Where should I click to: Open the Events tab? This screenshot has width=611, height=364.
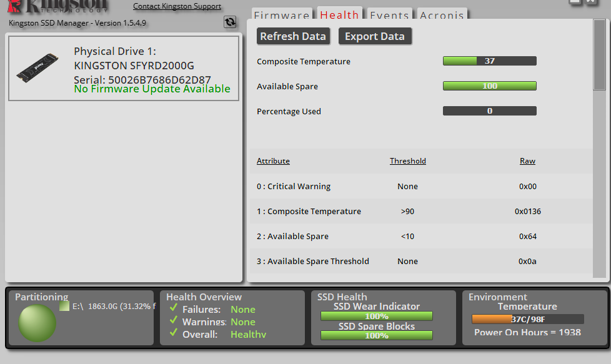pyautogui.click(x=389, y=14)
